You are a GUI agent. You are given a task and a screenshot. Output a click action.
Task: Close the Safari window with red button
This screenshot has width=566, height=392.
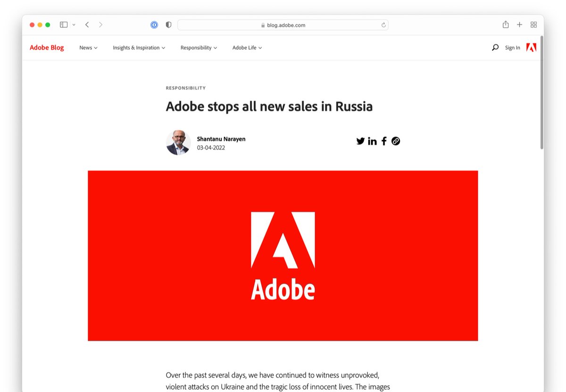32,25
